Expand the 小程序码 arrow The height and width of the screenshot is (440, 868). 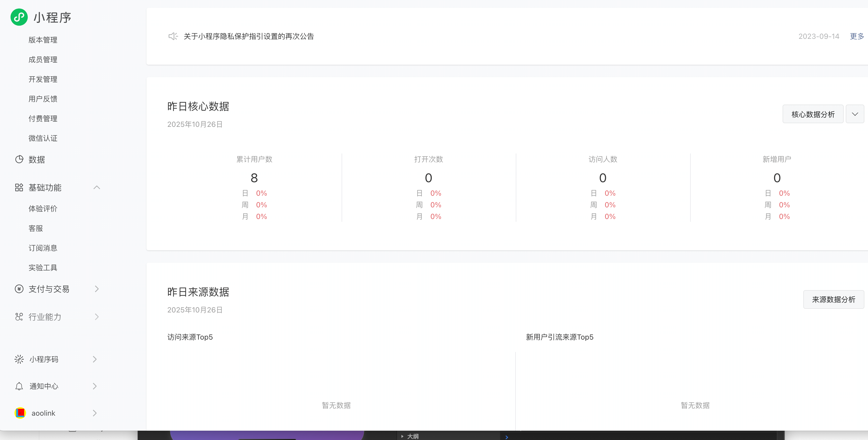[x=95, y=359]
